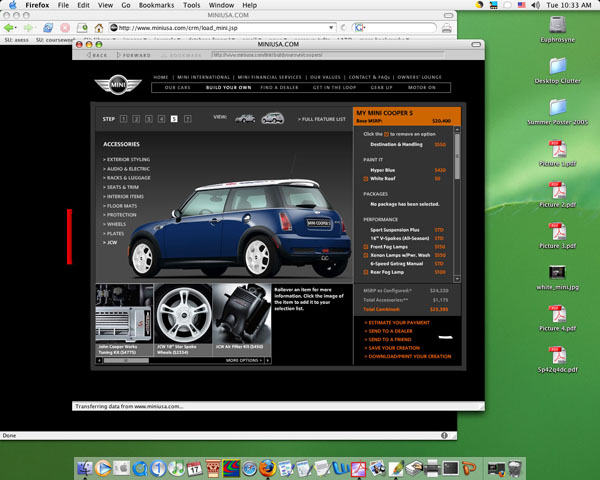This screenshot has width=600, height=480.
Task: Remove Rear Fog Lamp option
Action: 365,272
